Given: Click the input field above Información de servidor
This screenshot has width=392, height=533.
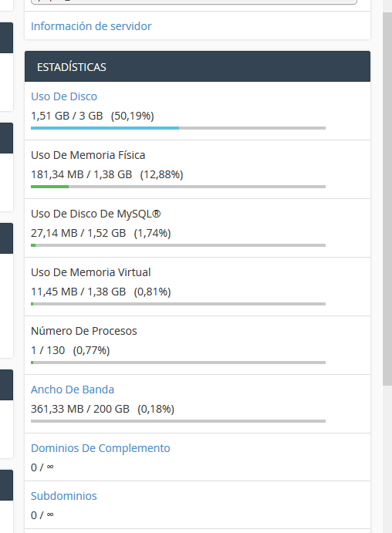Looking at the screenshot, I should (194, 2).
